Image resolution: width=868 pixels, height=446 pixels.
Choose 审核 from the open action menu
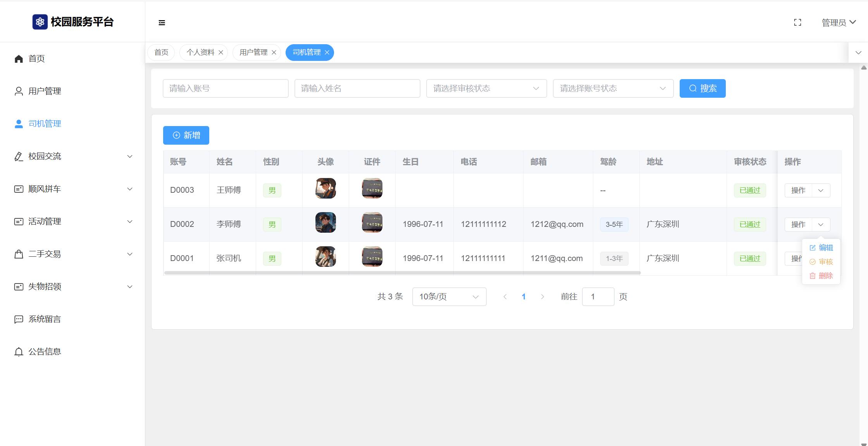pos(821,262)
